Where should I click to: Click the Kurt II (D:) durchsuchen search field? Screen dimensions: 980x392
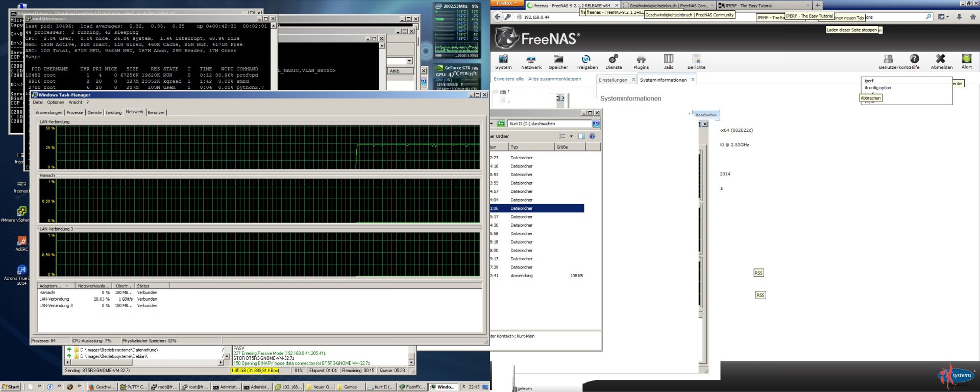click(x=549, y=124)
